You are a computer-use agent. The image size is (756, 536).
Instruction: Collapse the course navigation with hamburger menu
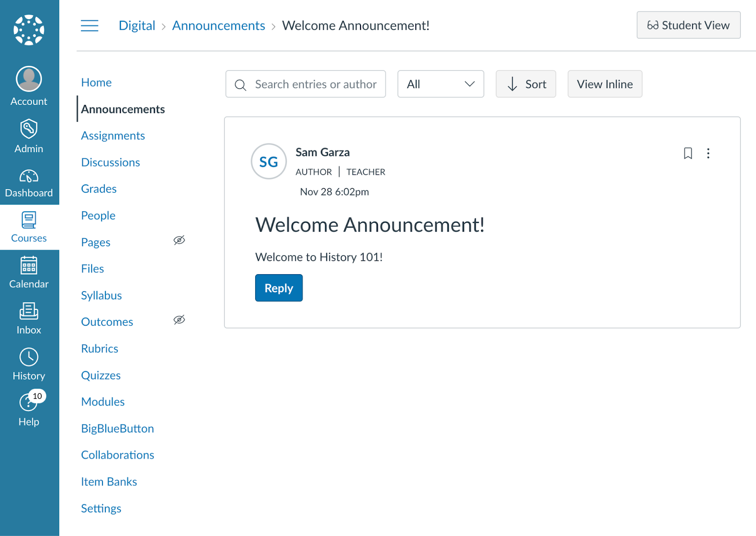click(x=89, y=26)
